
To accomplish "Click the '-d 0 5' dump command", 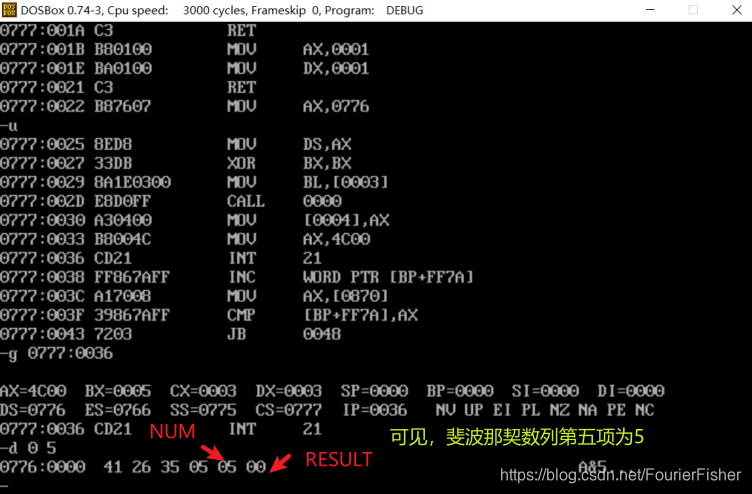I will 28,448.
